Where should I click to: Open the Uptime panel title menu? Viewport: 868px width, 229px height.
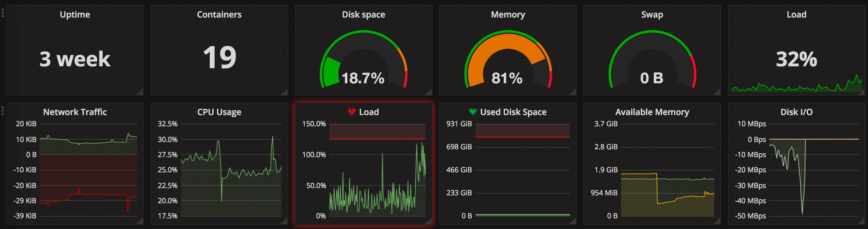click(75, 15)
